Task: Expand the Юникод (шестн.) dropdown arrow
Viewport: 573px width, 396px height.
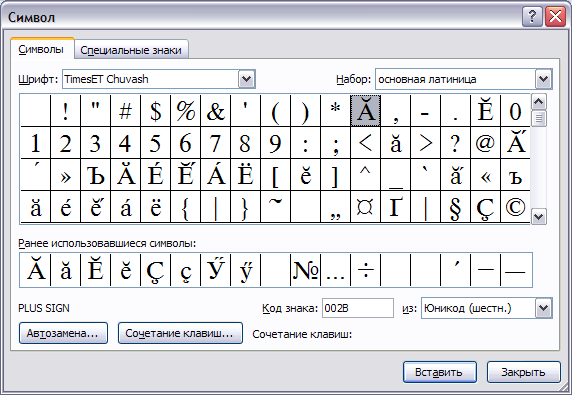Action: click(543, 308)
